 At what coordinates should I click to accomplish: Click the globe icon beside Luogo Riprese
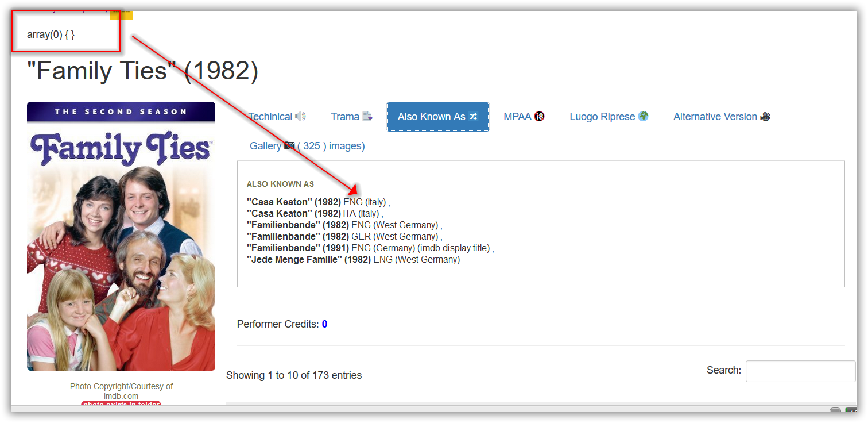tap(643, 117)
